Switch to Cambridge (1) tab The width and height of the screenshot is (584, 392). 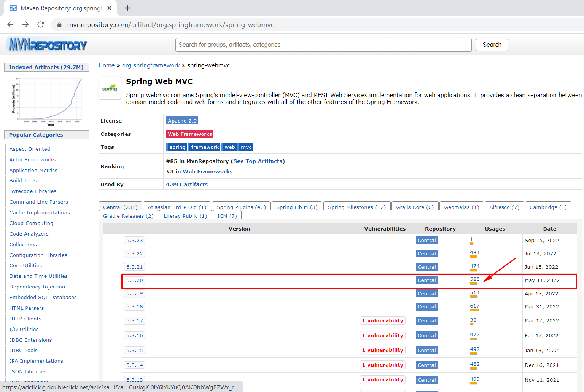click(x=548, y=207)
